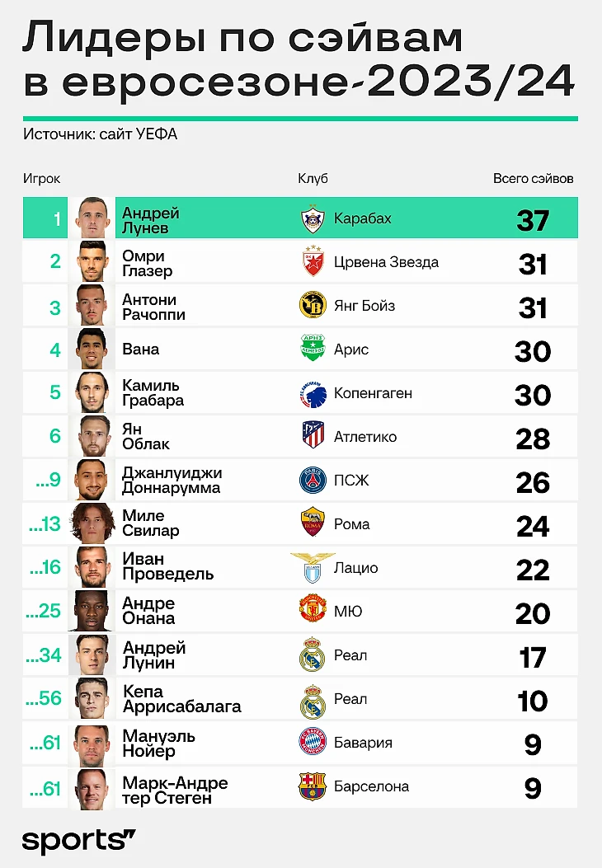Viewport: 602px width, 868px height.
Task: Click the Young Boys club logo
Action: click(x=312, y=306)
